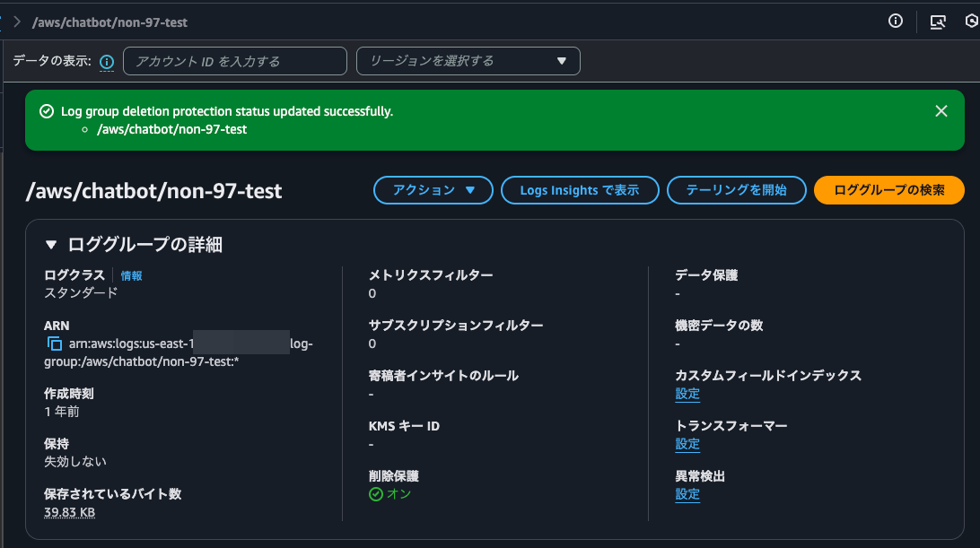The image size is (980, 548).
Task: Collapse the ロググループの詳細 section
Action: point(48,244)
